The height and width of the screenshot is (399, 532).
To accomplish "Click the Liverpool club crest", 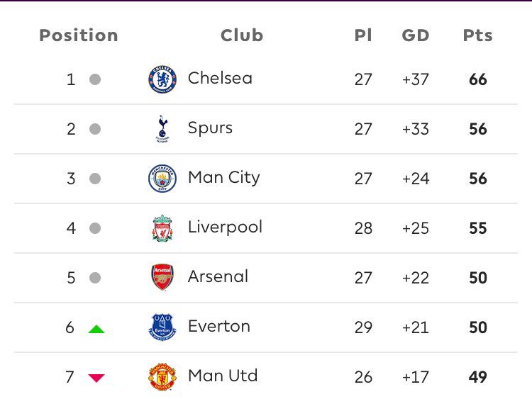I will [x=162, y=228].
